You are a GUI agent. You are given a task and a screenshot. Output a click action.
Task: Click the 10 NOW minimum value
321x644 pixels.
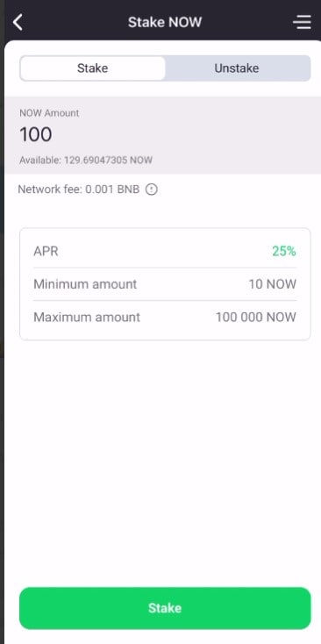tap(273, 283)
